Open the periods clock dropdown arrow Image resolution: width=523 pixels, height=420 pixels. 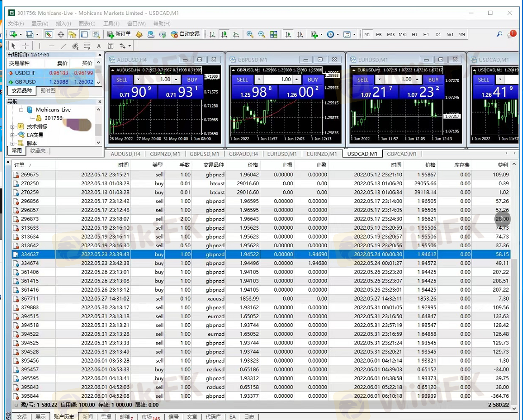337,34
